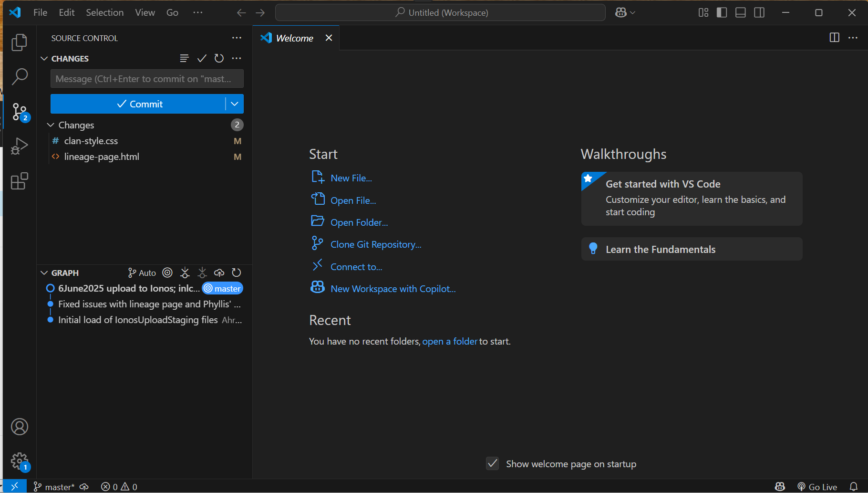Viewport: 868px width, 493px height.
Task: Uncheck Show welcome page on startup
Action: point(493,463)
